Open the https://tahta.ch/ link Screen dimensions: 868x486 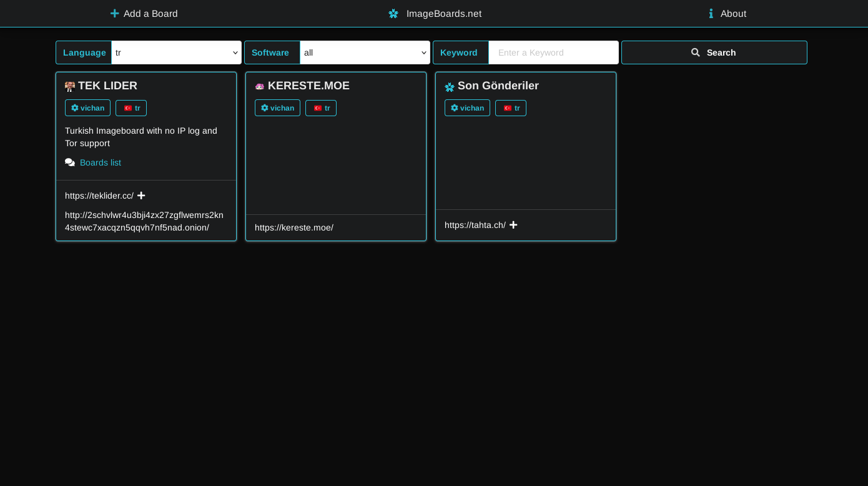(x=475, y=225)
